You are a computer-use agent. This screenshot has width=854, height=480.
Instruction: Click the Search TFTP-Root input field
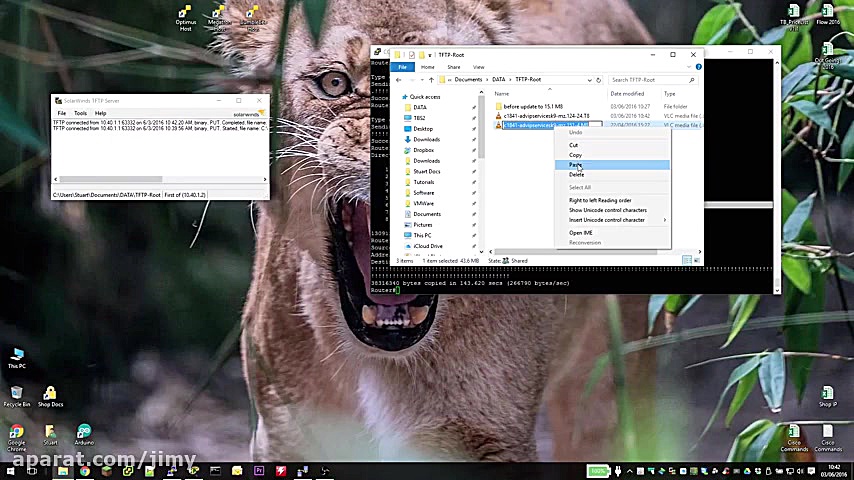[646, 80]
